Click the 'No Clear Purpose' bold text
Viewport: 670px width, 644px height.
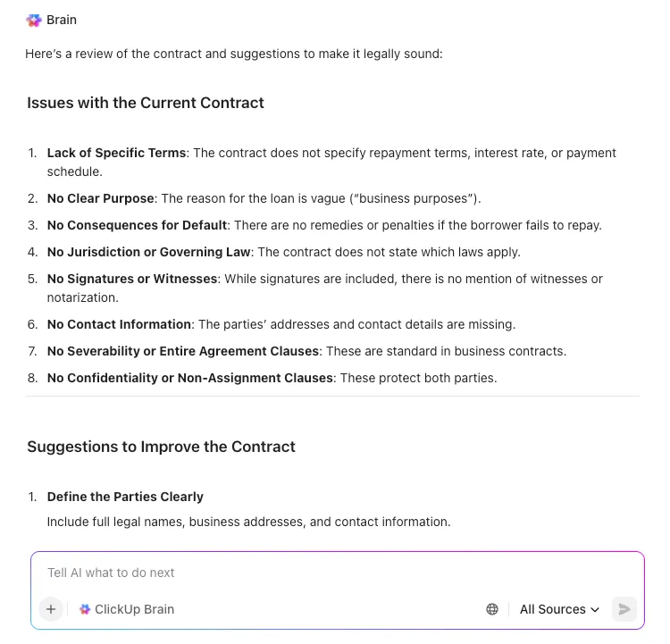100,198
